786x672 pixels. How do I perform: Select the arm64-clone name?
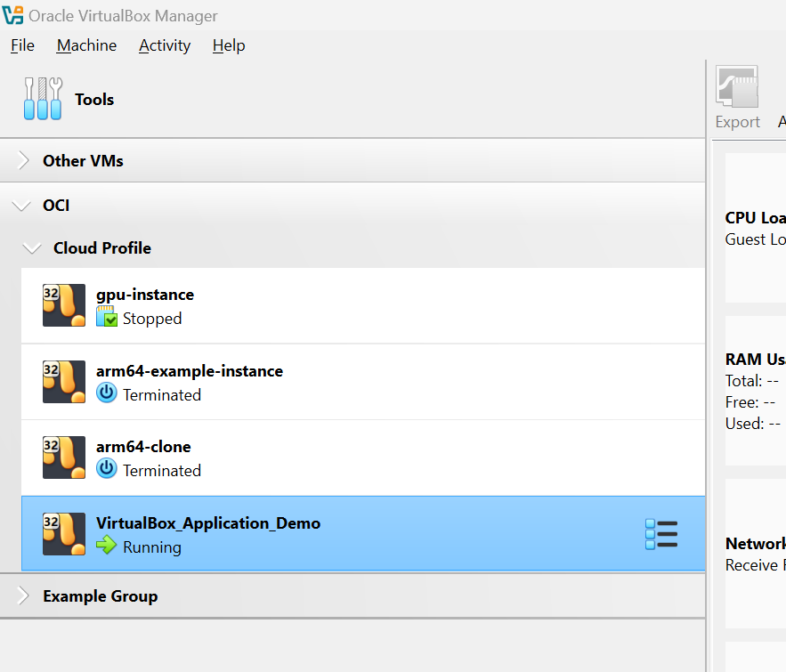pyautogui.click(x=143, y=447)
